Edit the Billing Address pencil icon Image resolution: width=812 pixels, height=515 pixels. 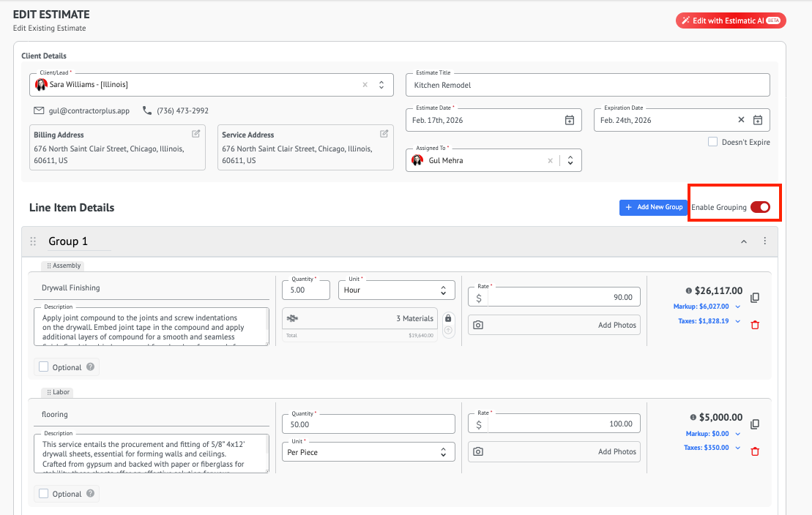click(195, 134)
